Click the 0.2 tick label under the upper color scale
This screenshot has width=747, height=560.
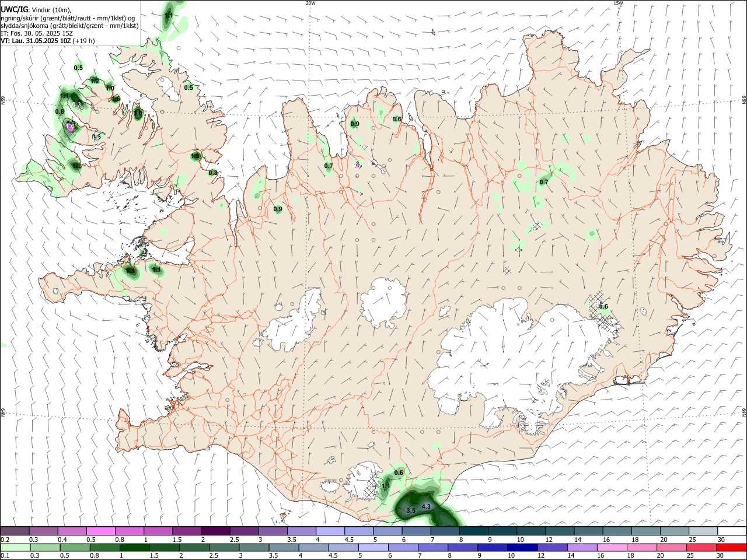coord(5,540)
